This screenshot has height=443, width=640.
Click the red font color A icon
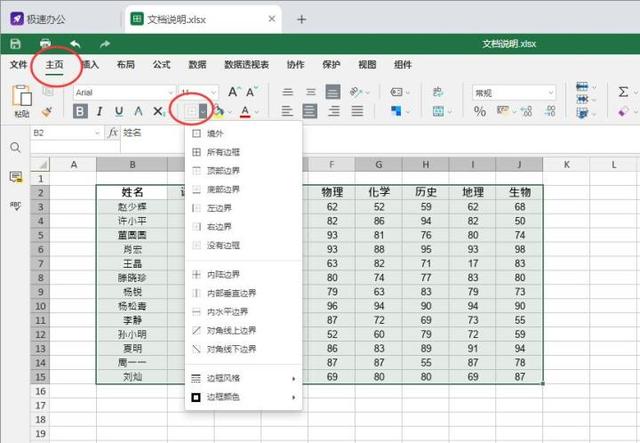click(245, 111)
